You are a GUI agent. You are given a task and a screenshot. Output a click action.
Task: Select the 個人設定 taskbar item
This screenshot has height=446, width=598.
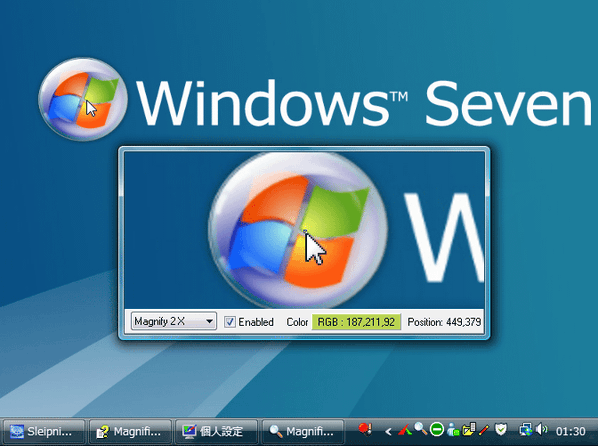point(216,432)
